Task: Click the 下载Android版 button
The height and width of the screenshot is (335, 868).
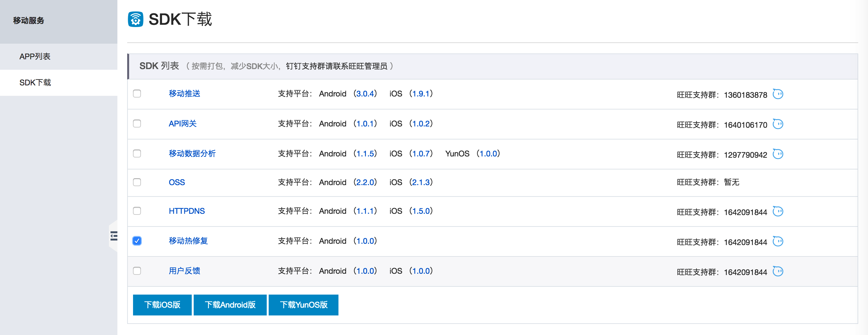Action: (x=230, y=305)
